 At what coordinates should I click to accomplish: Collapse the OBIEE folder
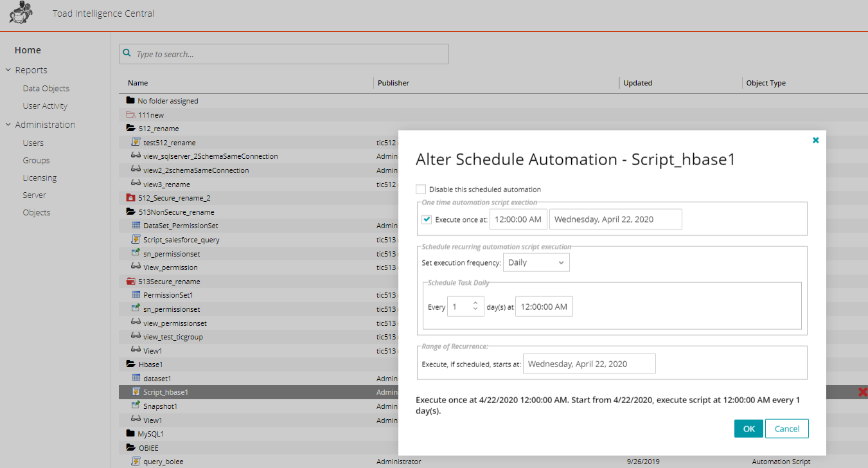[x=131, y=447]
